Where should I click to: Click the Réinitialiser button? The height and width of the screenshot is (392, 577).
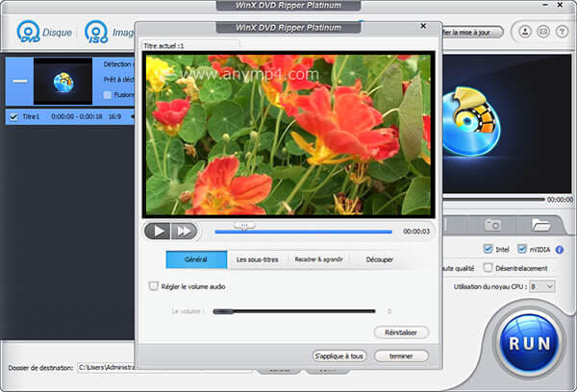click(401, 332)
